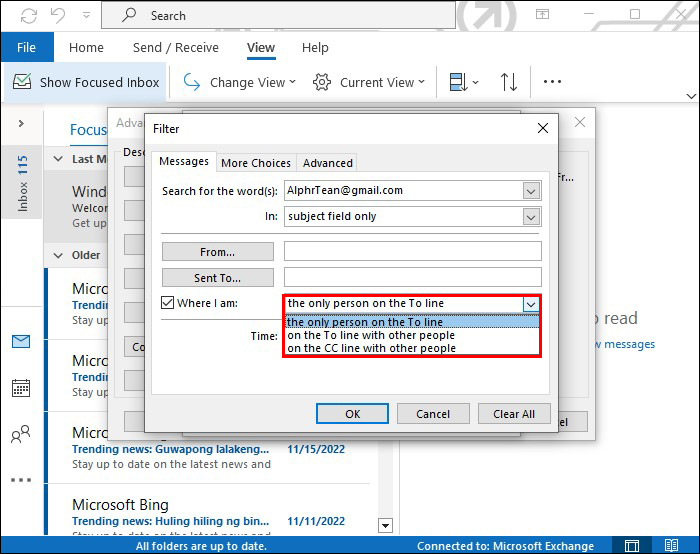Screen dimensions: 700x554
Task: Close the Filter dialog
Action: click(x=543, y=129)
